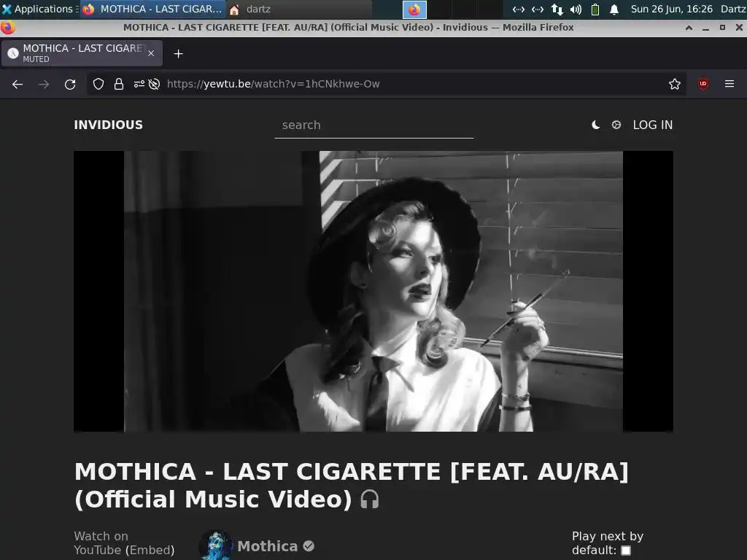Click the Firefox workspace switcher icon
747x560 pixels.
(x=414, y=9)
